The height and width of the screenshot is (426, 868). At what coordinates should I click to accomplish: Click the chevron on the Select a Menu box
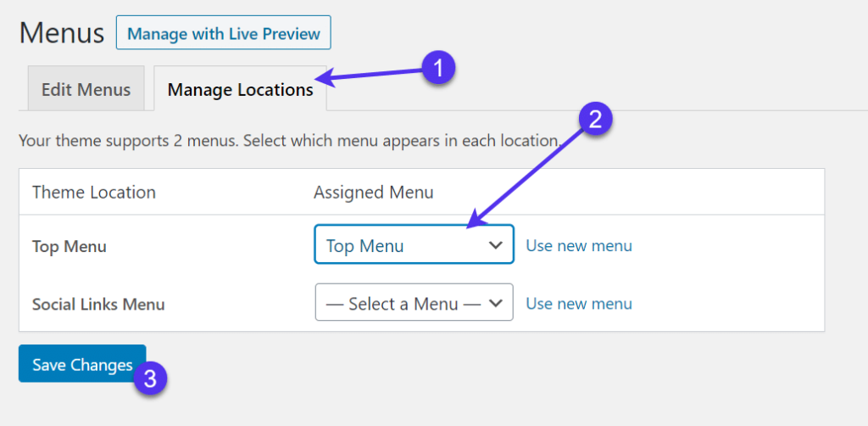(x=496, y=303)
